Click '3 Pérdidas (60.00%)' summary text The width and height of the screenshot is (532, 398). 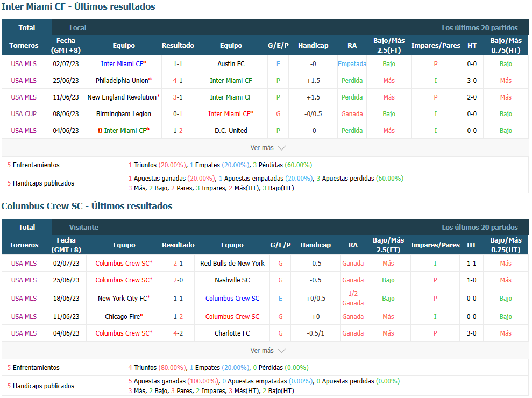coord(282,165)
